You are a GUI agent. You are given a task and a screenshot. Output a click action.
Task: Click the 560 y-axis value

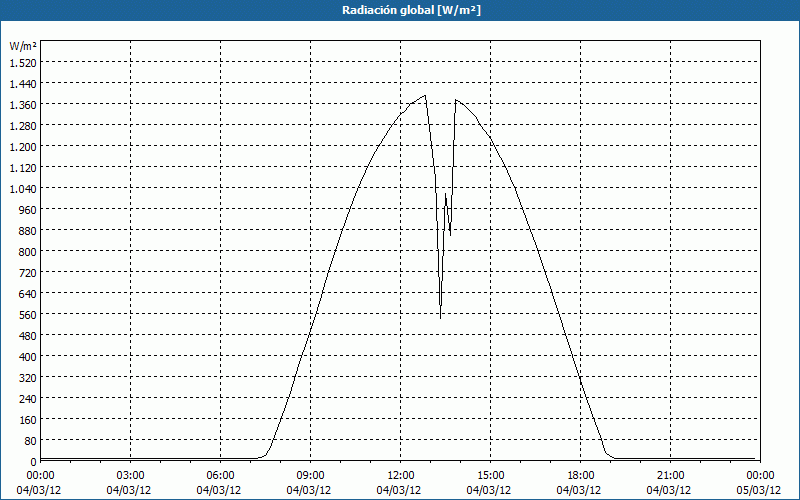pyautogui.click(x=28, y=315)
